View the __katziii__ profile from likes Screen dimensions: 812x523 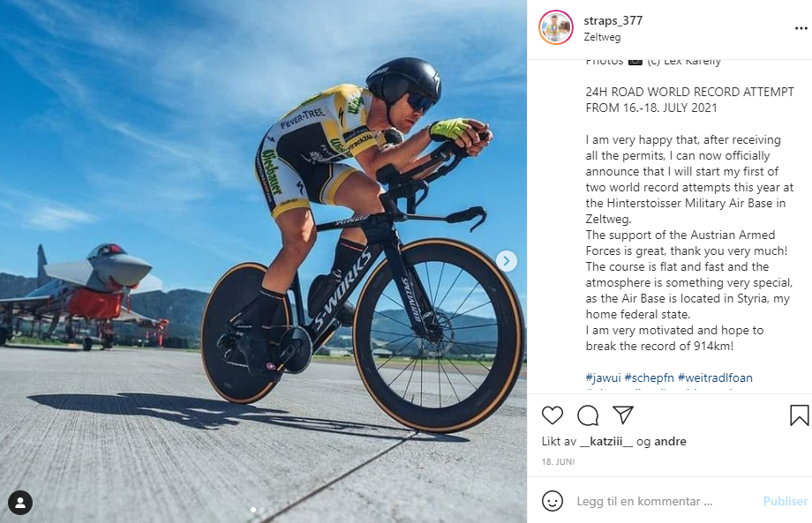(605, 442)
